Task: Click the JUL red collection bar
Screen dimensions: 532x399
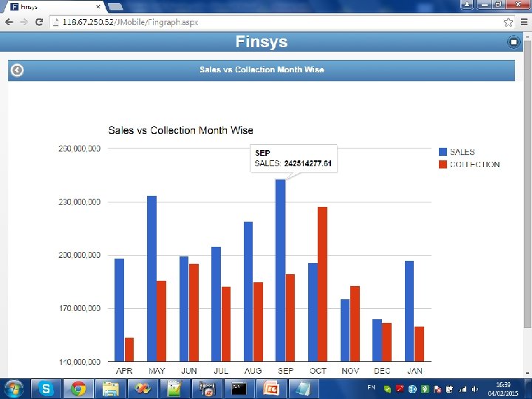Action: [x=226, y=324]
